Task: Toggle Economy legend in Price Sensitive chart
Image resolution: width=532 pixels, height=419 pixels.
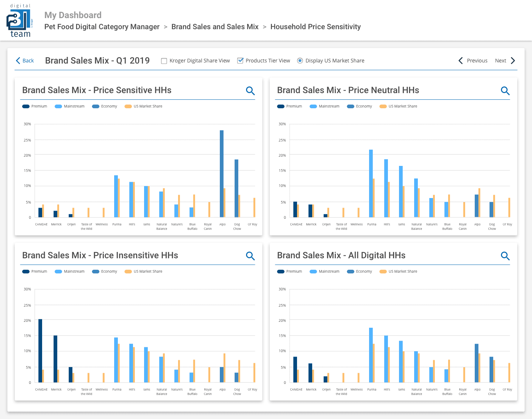Action: (105, 106)
